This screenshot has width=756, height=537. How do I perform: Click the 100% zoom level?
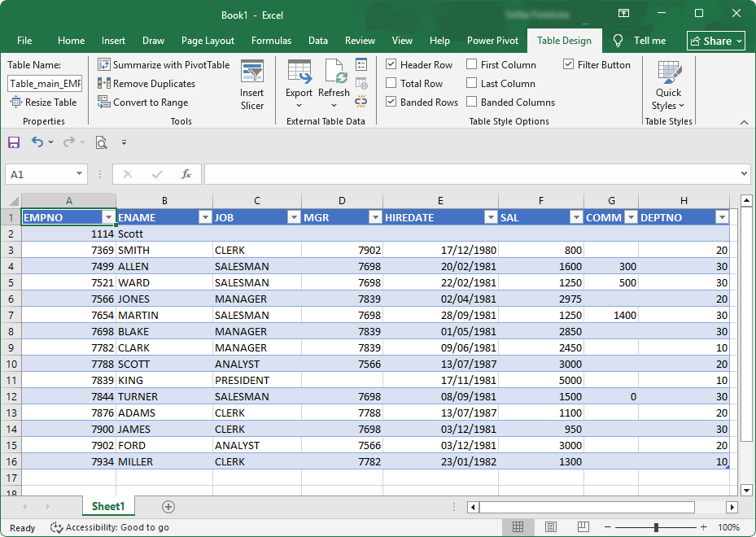tap(728, 527)
